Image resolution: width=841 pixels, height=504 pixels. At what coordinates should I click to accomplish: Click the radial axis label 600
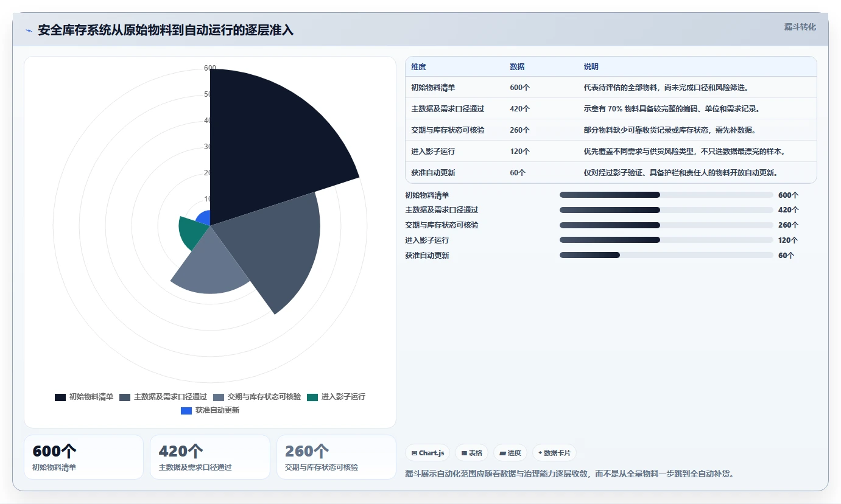click(x=210, y=68)
